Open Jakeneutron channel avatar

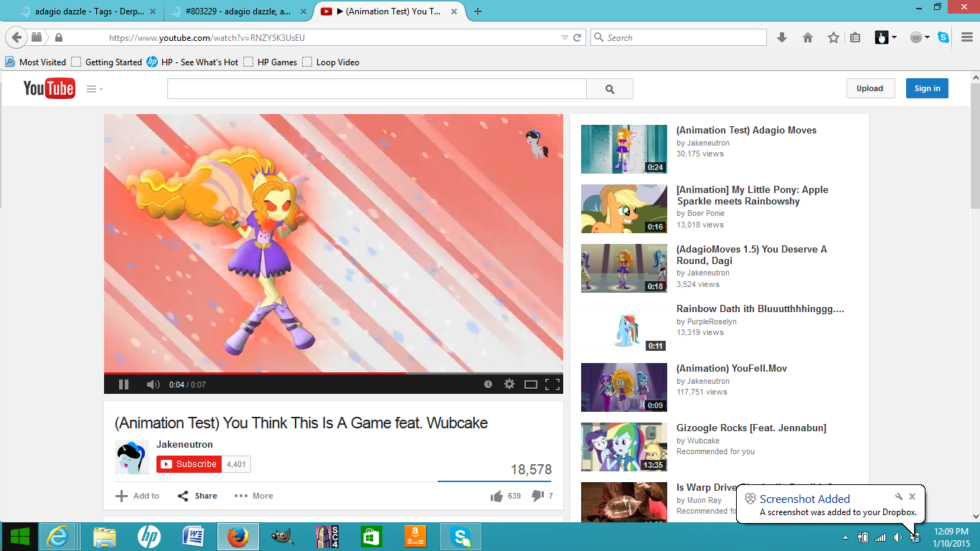(132, 457)
